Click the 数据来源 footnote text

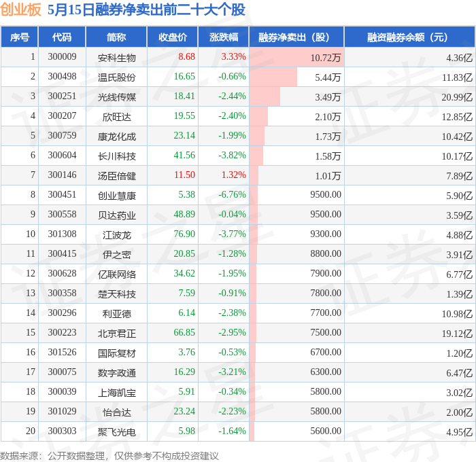pyautogui.click(x=109, y=456)
